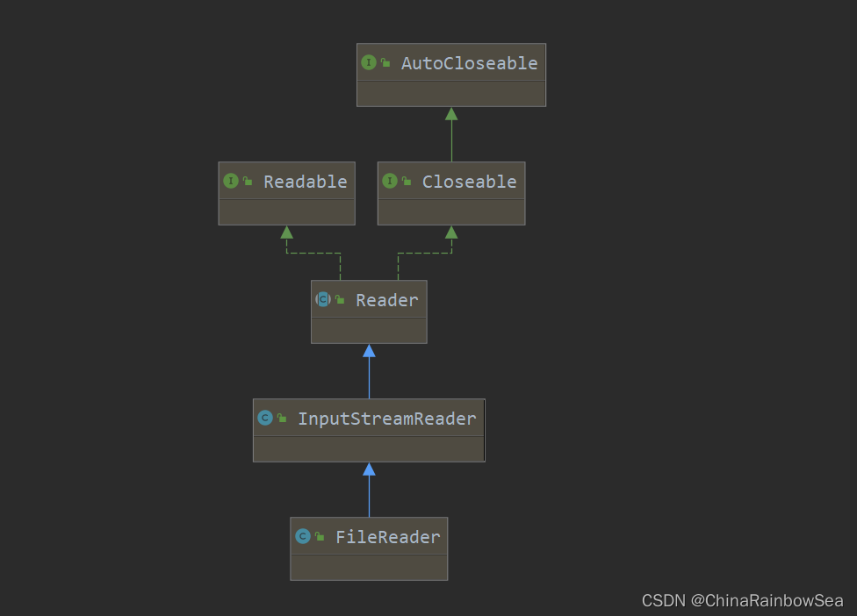This screenshot has height=616, width=857.
Task: Click the lock icon beside Readable
Action: pyautogui.click(x=248, y=182)
